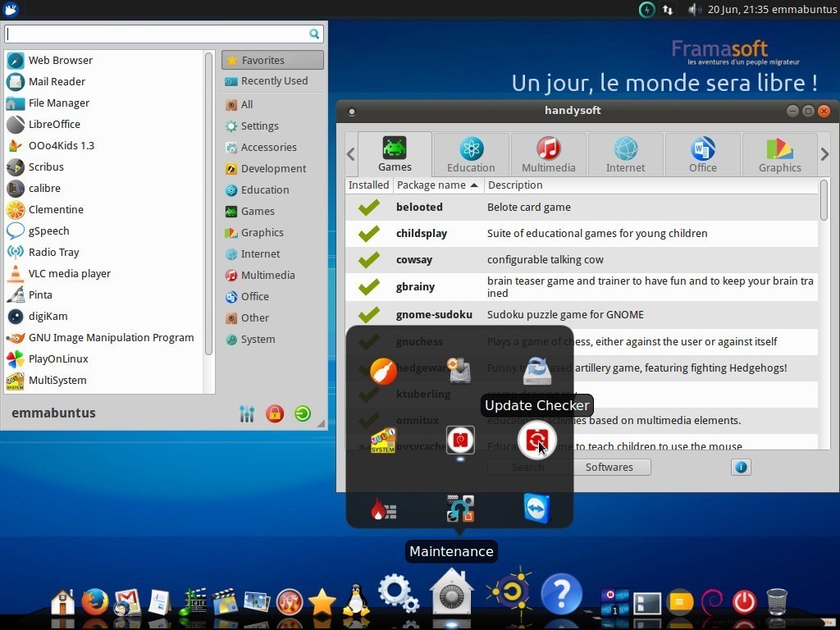
Task: Click the yellow star favorites icon in the dock
Action: point(322,602)
